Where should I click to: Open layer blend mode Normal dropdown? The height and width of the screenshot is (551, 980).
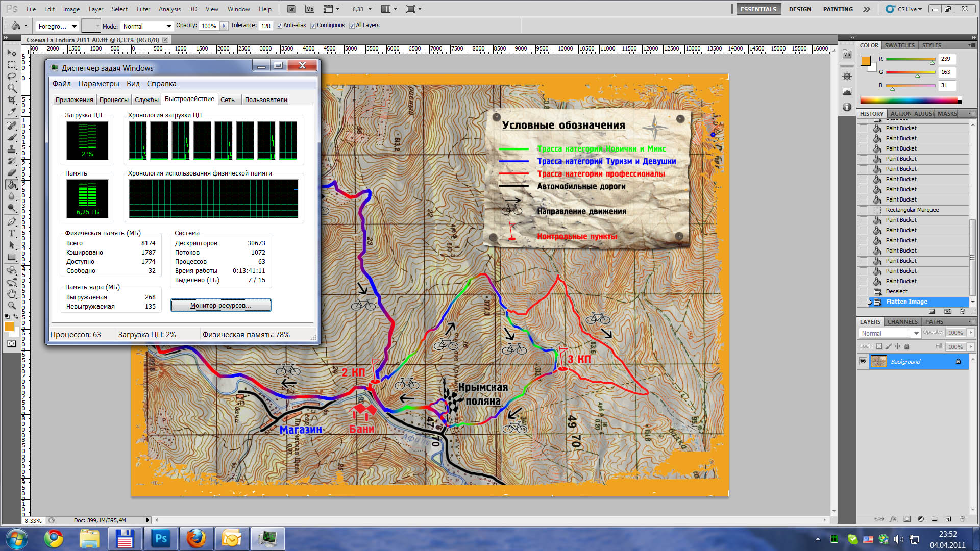tap(890, 333)
